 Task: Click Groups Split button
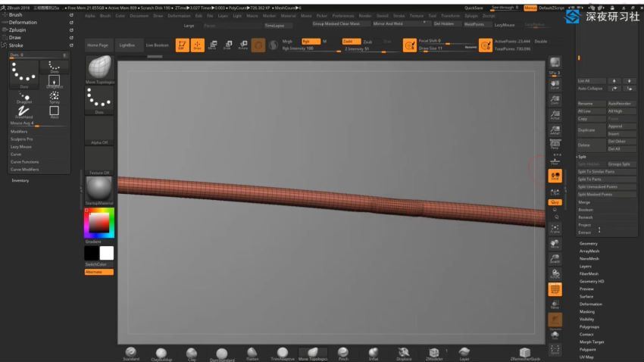coord(621,164)
